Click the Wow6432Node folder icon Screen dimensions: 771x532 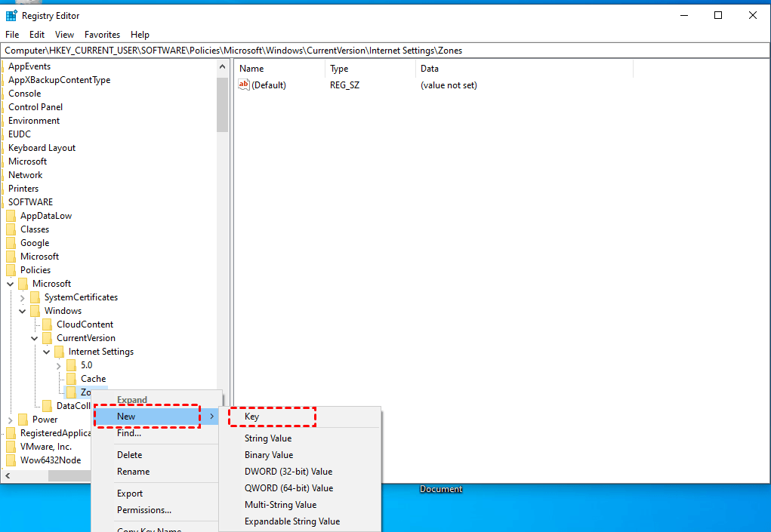[11, 460]
